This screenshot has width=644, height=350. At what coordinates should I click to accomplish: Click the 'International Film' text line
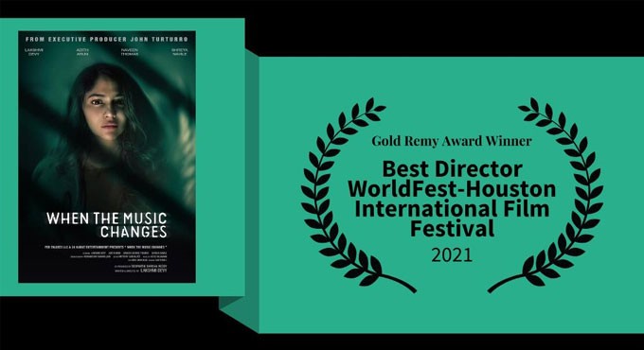coord(452,208)
